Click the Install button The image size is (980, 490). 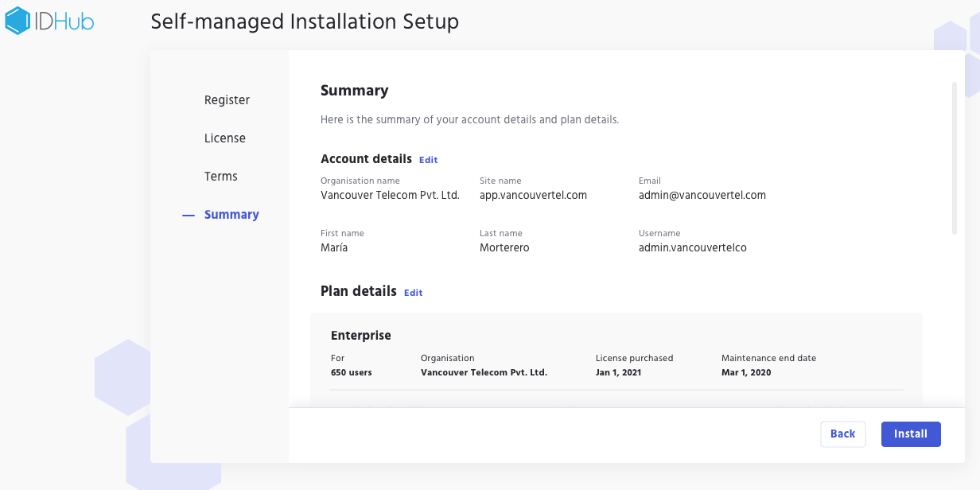click(x=910, y=434)
